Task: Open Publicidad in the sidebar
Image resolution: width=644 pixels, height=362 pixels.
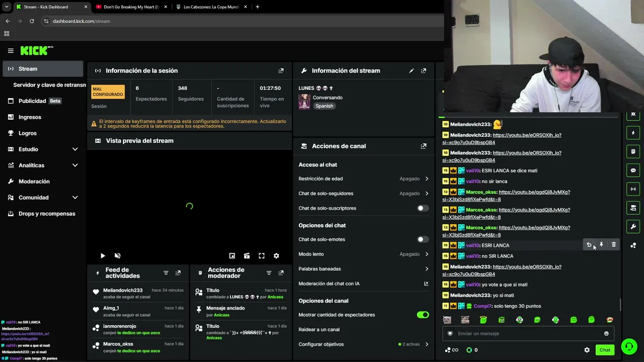Action: [x=43, y=101]
